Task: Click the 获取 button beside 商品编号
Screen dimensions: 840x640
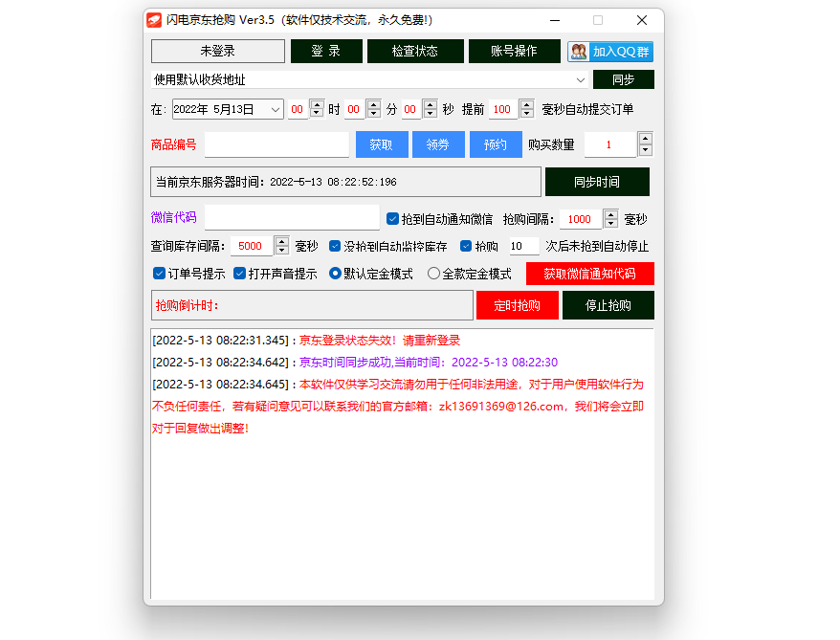Action: coord(381,144)
